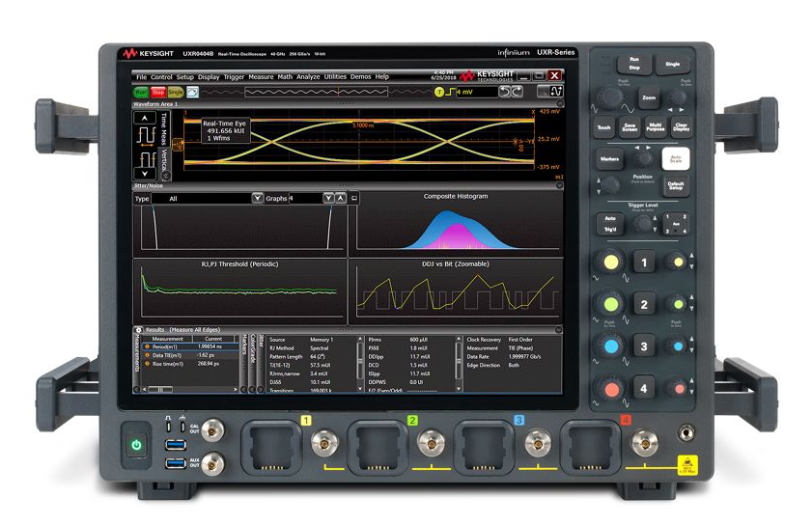Image resolution: width=812 pixels, height=525 pixels.
Task: Click the rising edge trigger icon
Action: click(450, 92)
